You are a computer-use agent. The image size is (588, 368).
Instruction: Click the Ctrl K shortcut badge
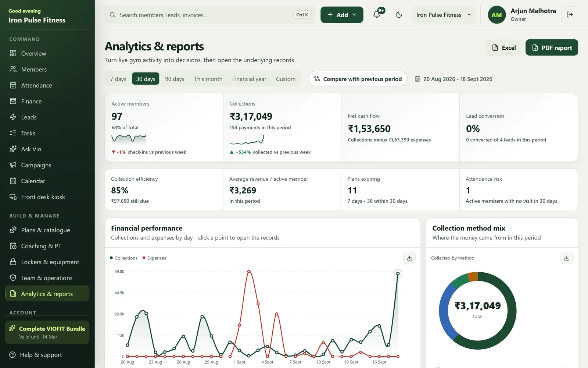[x=302, y=15]
